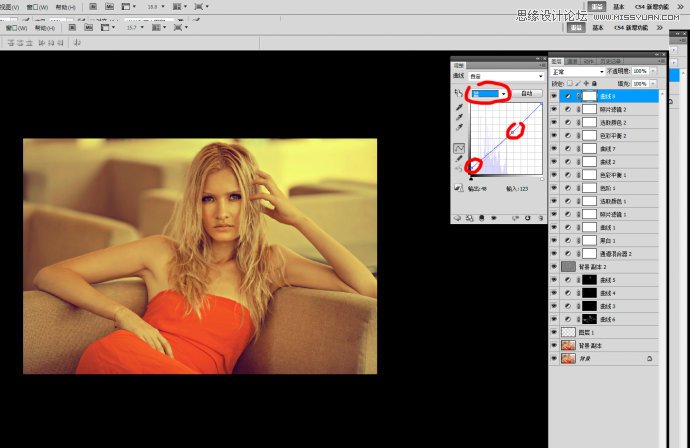Hide the 曲线 8 layer
Screen dimensions: 690x448
click(x=554, y=96)
